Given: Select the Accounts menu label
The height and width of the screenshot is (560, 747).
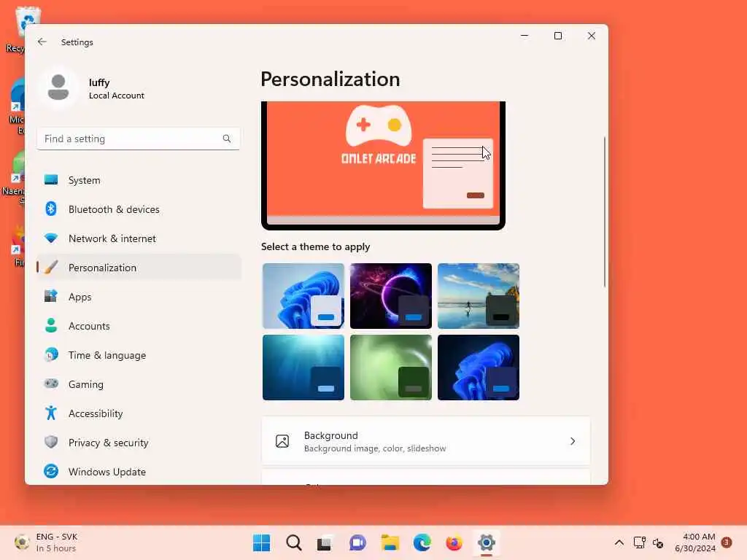Looking at the screenshot, I should tap(89, 326).
